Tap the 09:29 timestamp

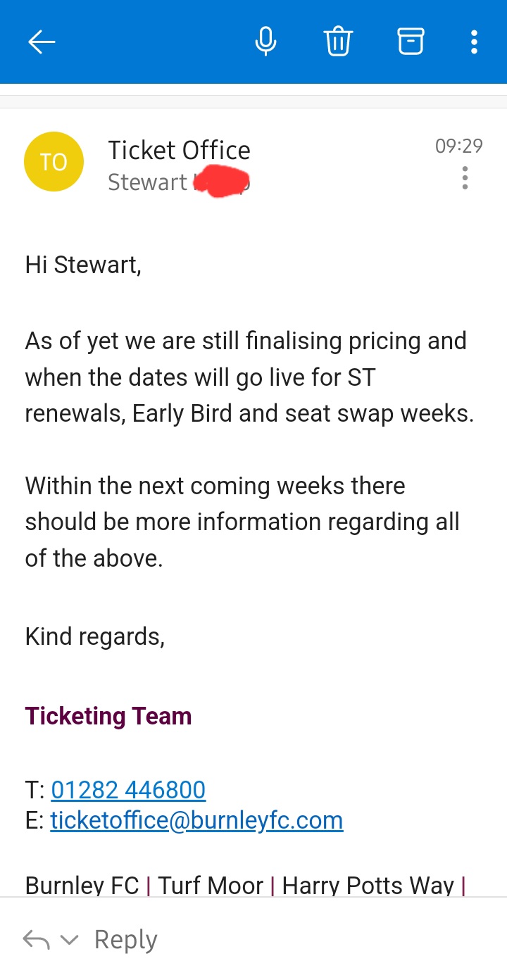(x=458, y=146)
